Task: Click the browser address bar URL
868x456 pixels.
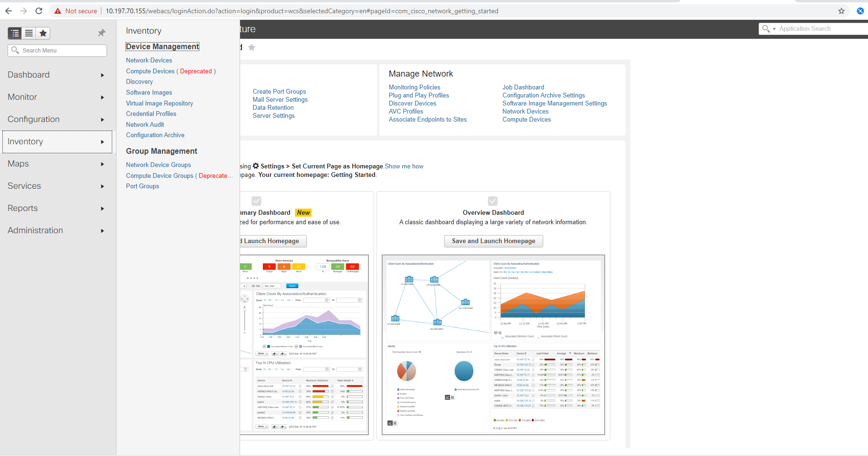Action: point(302,11)
